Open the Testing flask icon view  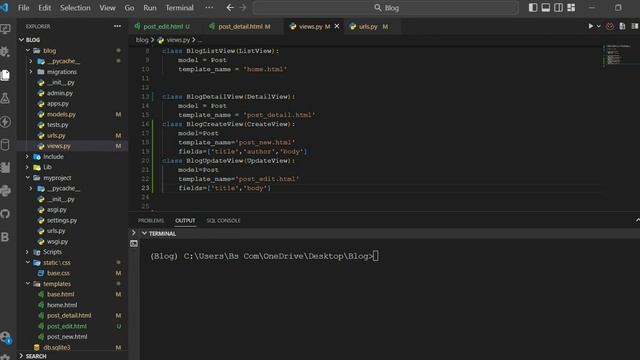5,98
